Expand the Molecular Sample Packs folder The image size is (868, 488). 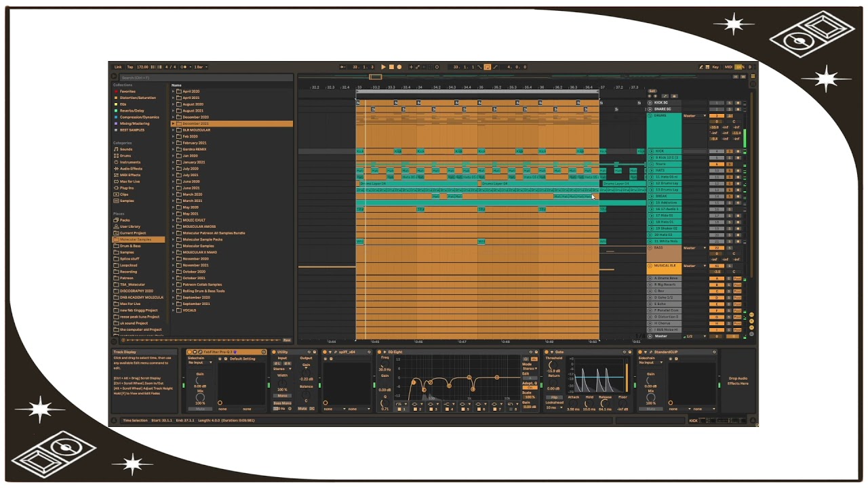173,239
